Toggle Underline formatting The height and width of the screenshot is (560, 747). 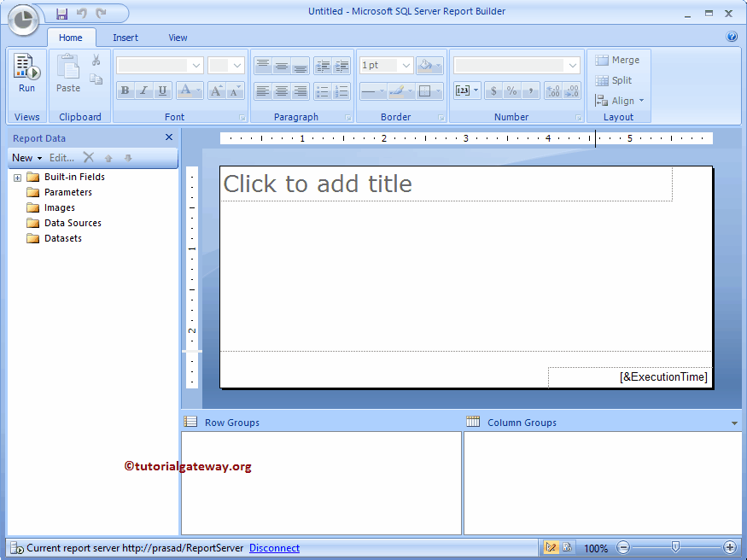coord(162,90)
